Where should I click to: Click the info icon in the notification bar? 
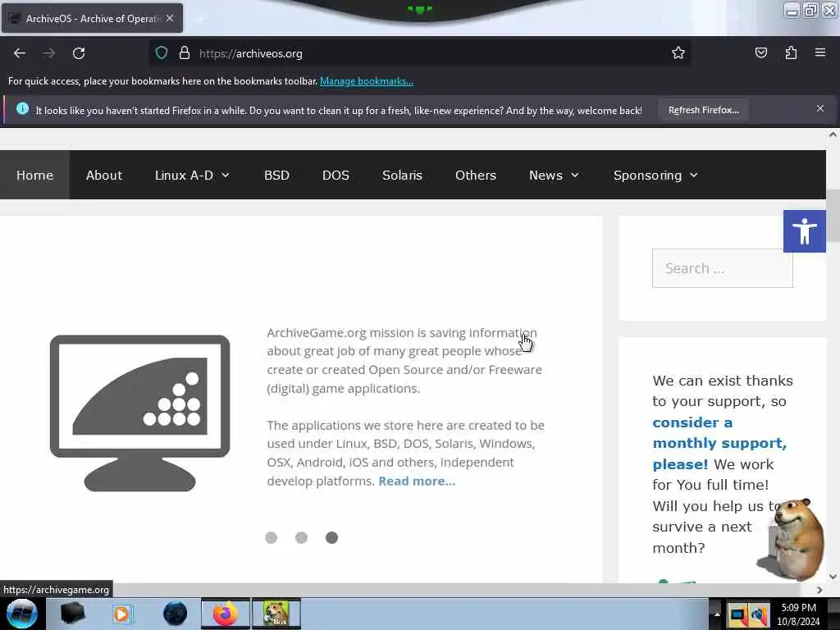point(22,109)
